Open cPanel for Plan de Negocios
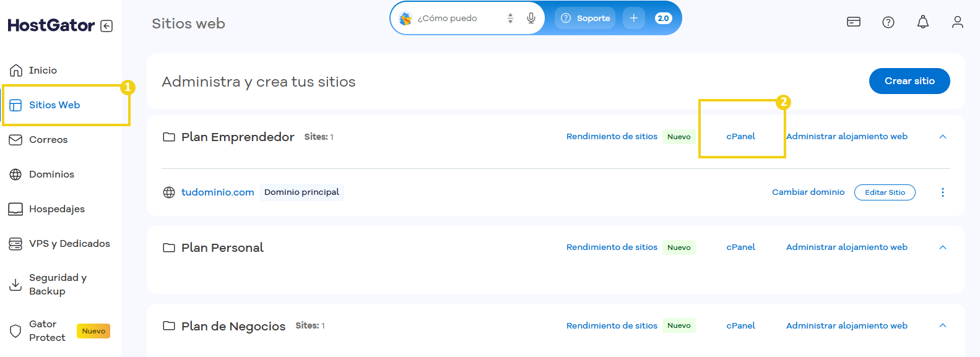The image size is (980, 357). 740,326
